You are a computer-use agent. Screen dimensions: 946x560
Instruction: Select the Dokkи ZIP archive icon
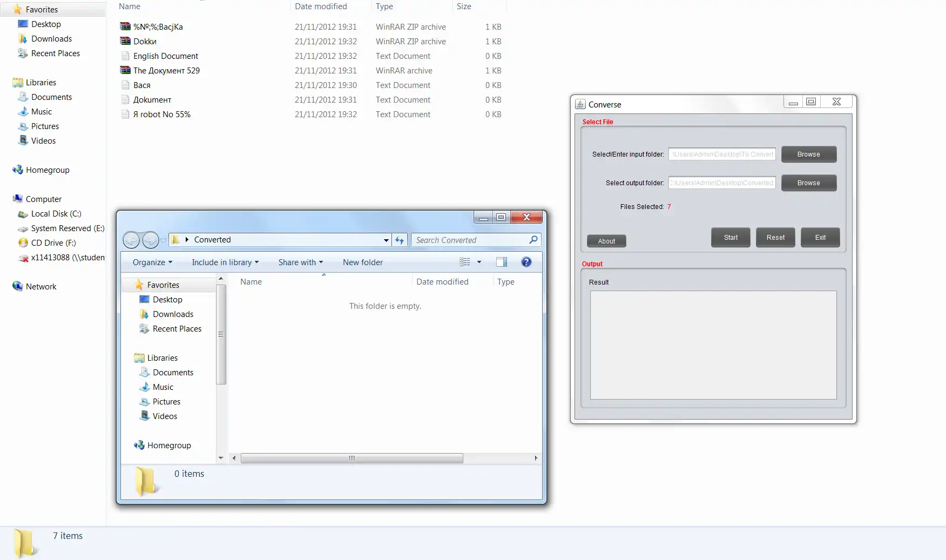(x=125, y=41)
